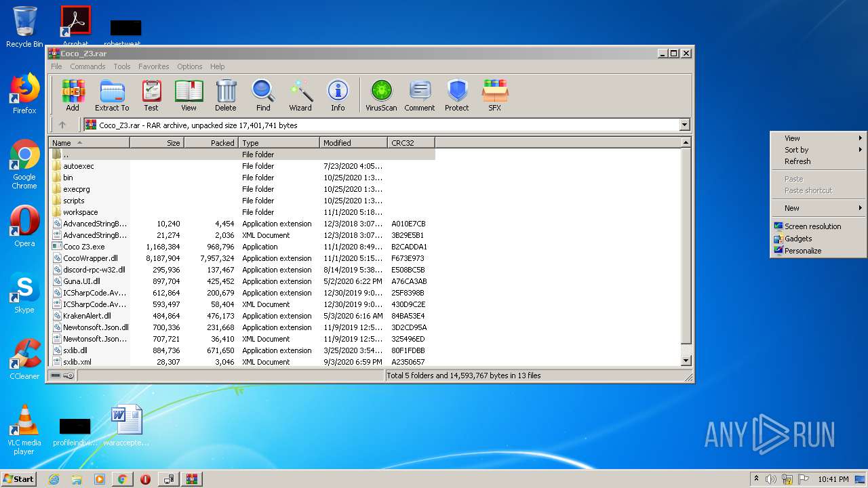Open the address bar dropdown arrow
Screen dimensions: 868x488
coord(684,125)
